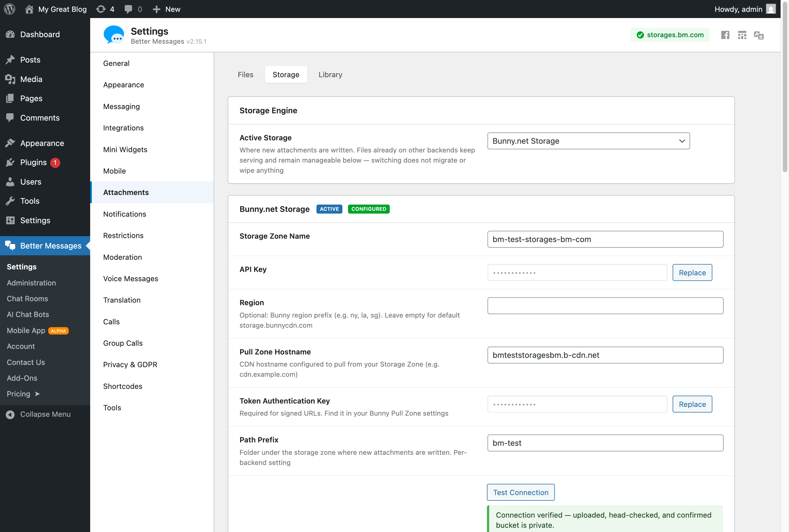This screenshot has height=532, width=789.
Task: Click Replace for Token Authentication Key
Action: pyautogui.click(x=692, y=404)
